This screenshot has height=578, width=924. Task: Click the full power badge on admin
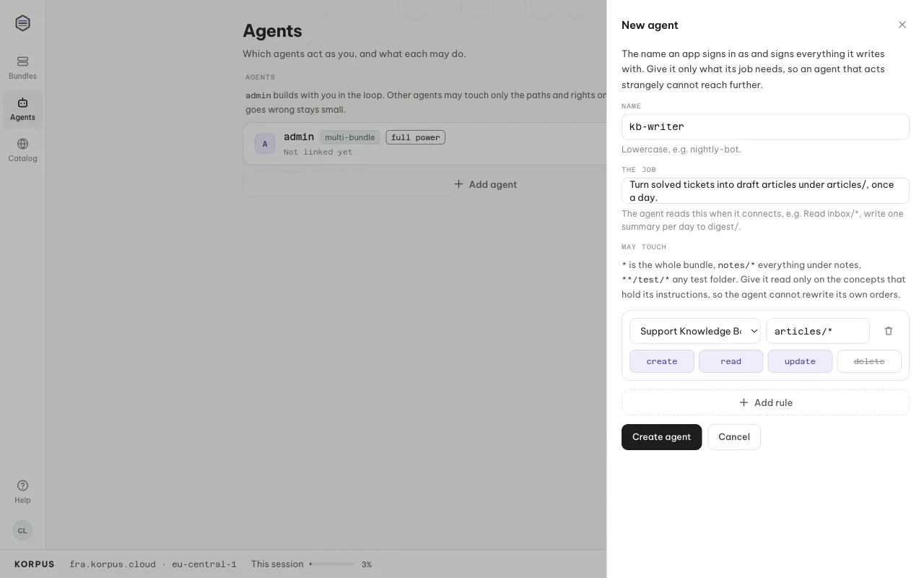point(416,137)
